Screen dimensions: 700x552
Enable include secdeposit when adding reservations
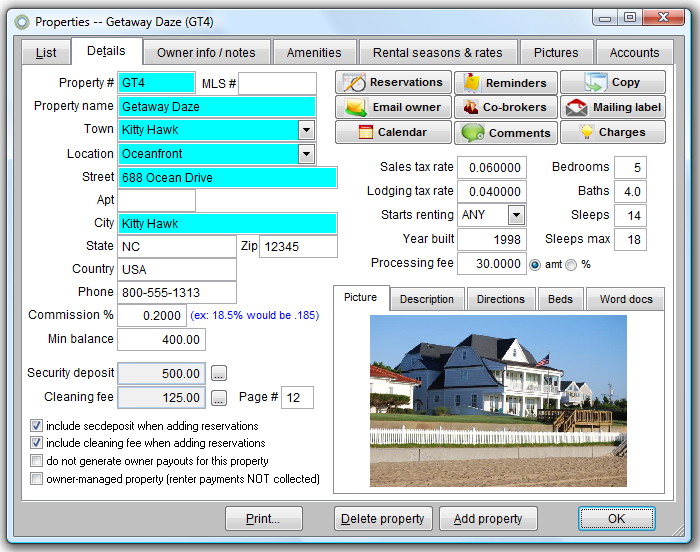click(36, 426)
